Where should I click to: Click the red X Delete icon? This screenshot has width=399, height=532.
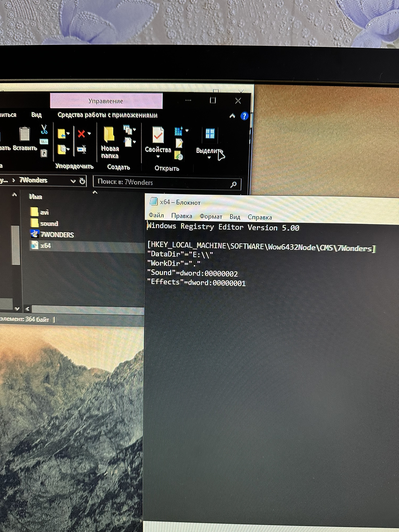click(x=82, y=134)
